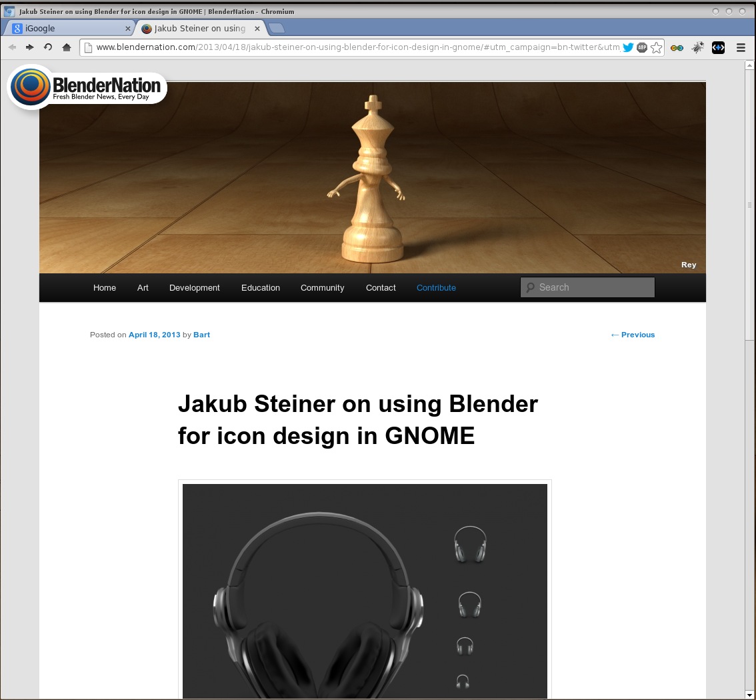The width and height of the screenshot is (756, 700).
Task: Close the Jakub Steiner tab
Action: tap(257, 29)
